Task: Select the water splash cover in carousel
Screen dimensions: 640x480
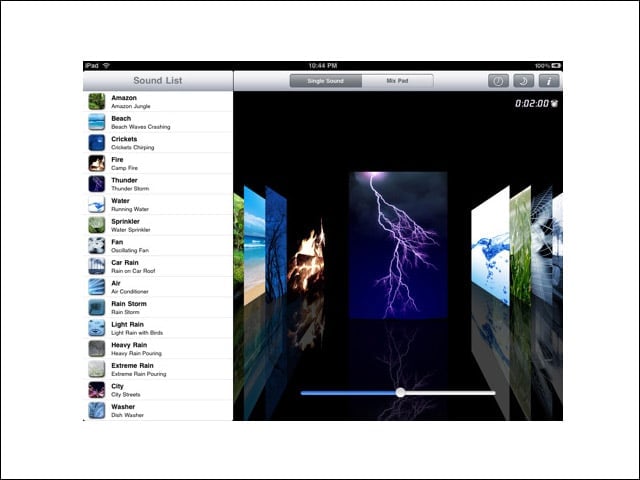Action: (x=491, y=246)
